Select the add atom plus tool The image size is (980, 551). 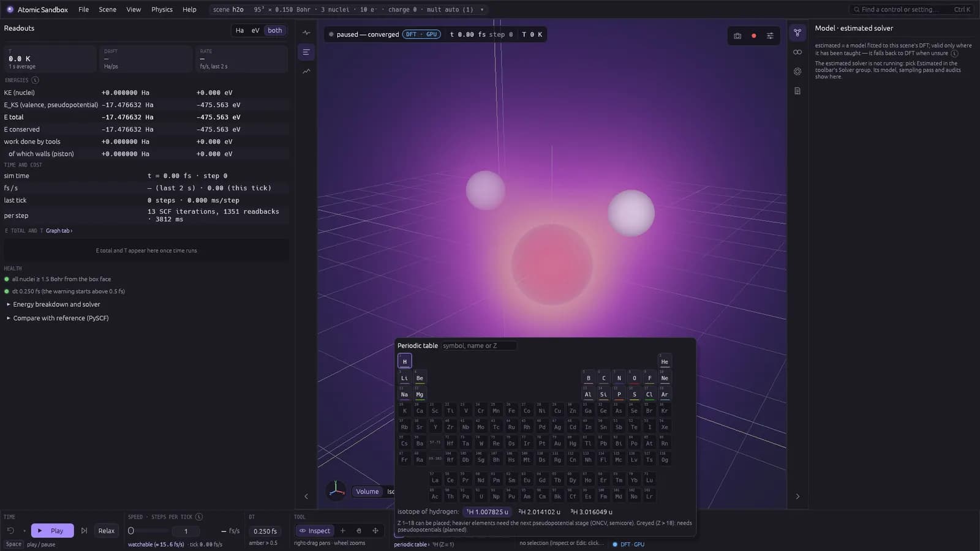click(343, 531)
